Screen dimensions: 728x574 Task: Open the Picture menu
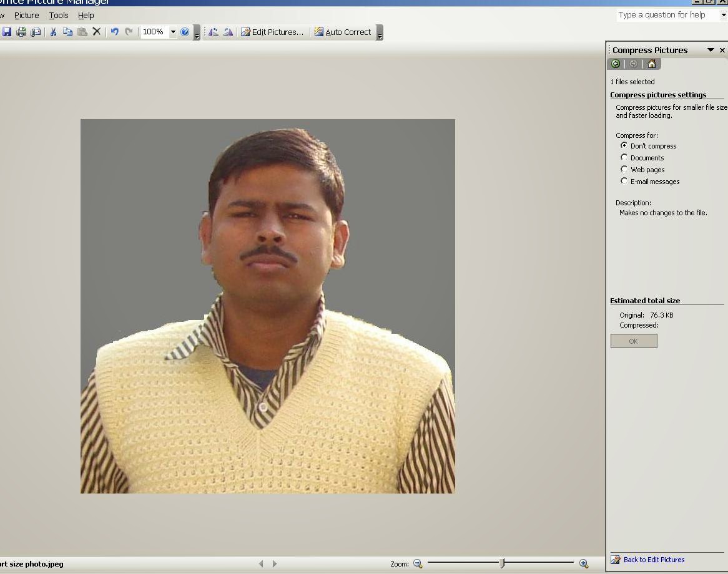click(x=26, y=15)
